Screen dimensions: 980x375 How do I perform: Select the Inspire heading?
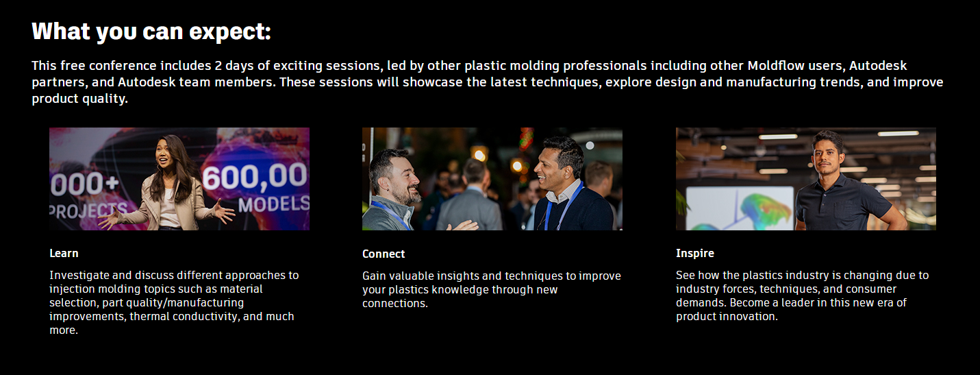click(695, 253)
